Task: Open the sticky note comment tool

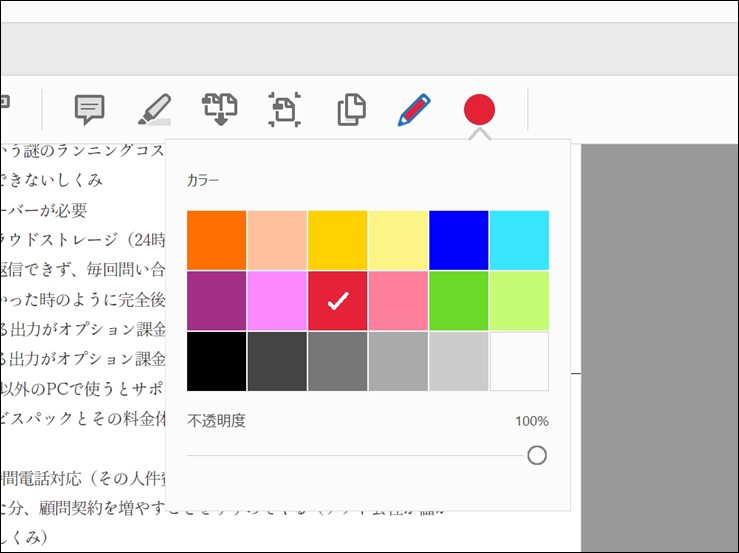Action: pyautogui.click(x=90, y=110)
